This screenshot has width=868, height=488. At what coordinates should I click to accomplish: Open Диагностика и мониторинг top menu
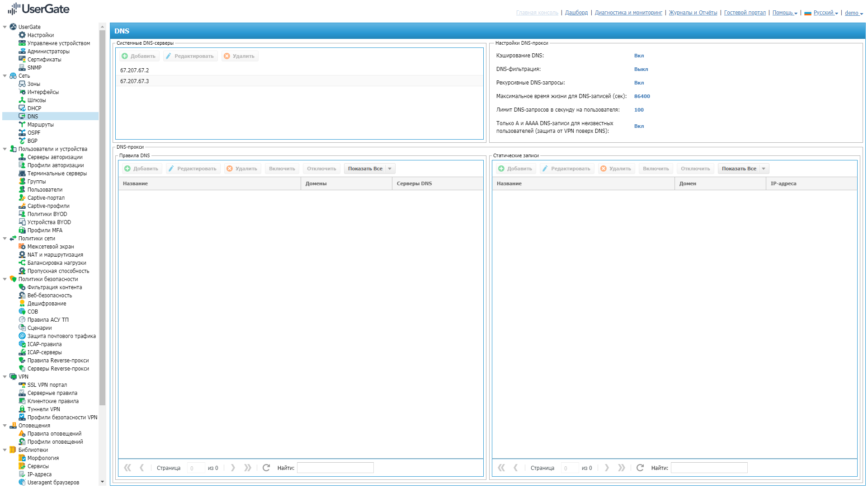point(628,13)
